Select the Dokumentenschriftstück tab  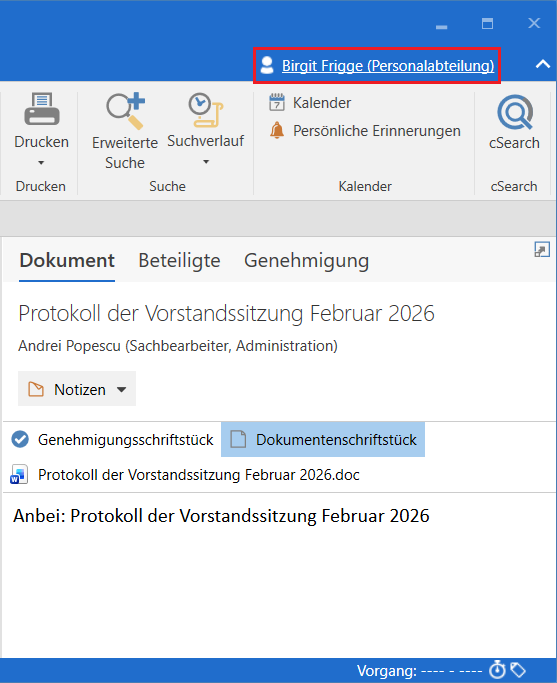point(323,439)
